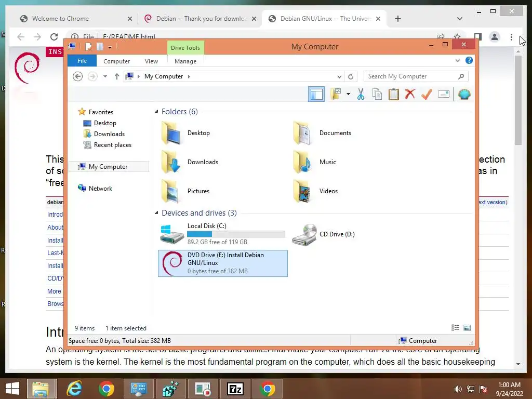Click the Copy toolbar icon

(x=377, y=95)
